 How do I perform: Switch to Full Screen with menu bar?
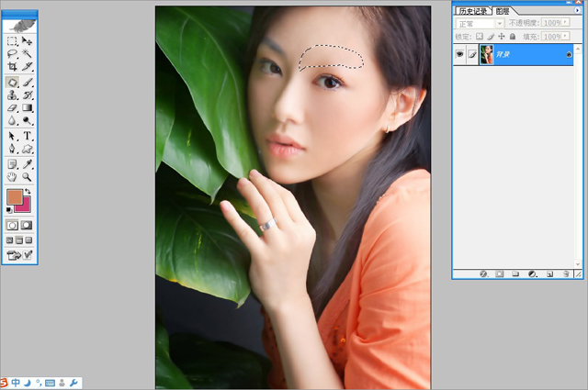[x=19, y=240]
